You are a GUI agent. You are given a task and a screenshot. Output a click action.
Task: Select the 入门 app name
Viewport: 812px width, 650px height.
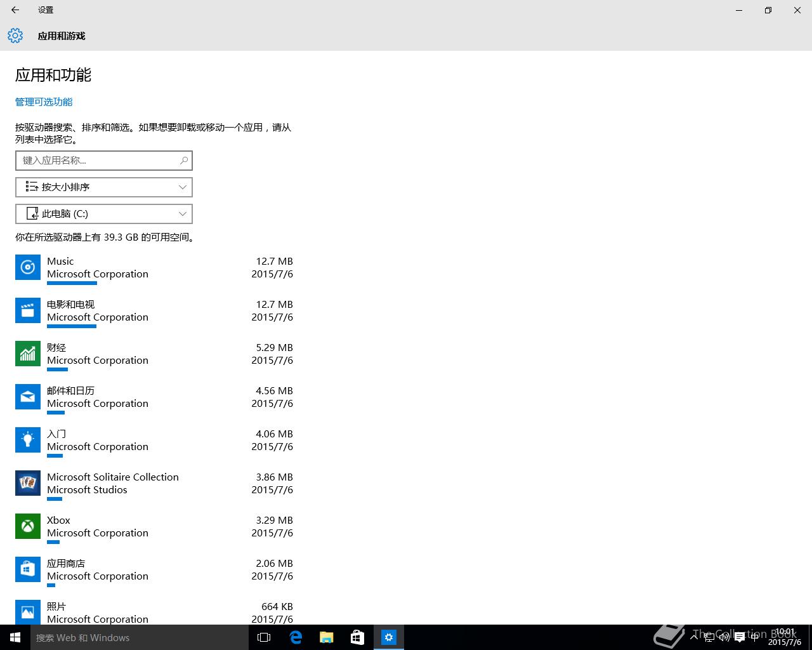click(x=56, y=434)
